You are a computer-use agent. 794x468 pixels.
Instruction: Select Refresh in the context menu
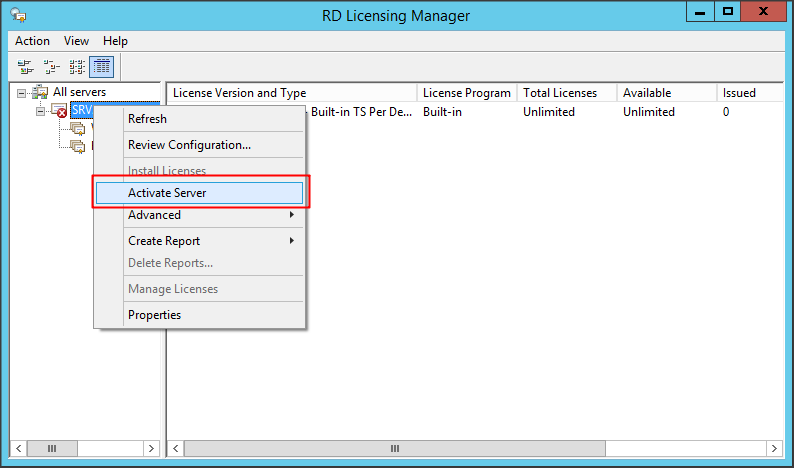[x=148, y=119]
